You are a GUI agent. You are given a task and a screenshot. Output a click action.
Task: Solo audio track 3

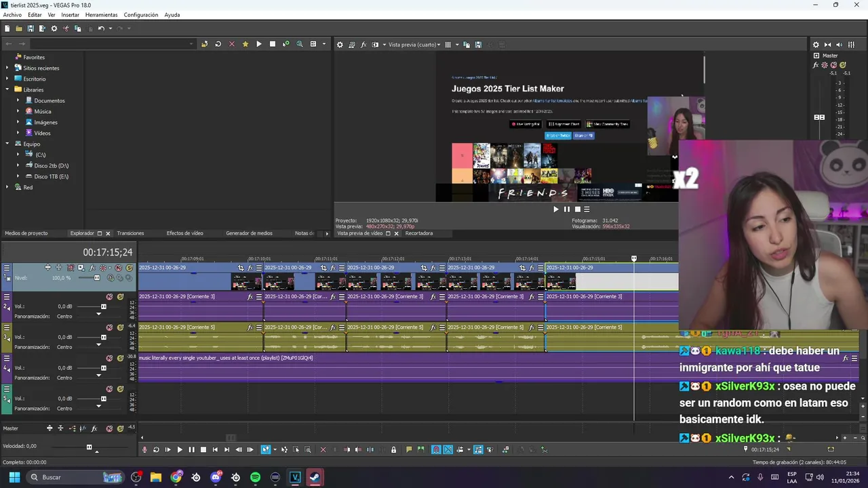coord(120,327)
